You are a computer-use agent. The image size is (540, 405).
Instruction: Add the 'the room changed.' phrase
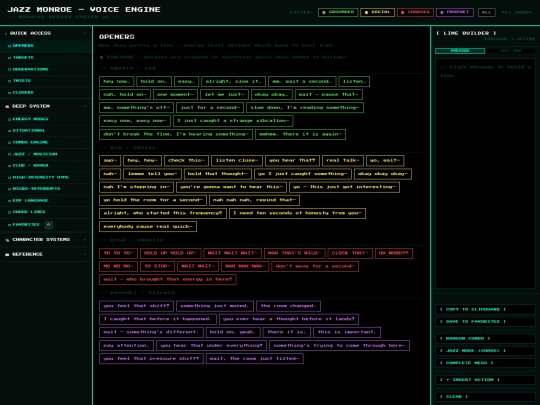pos(288,306)
